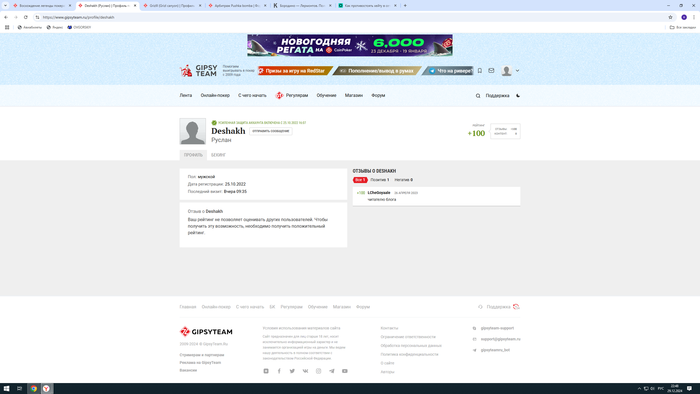Click the Deshakh profile picture placeholder
The height and width of the screenshot is (394, 700).
(193, 131)
